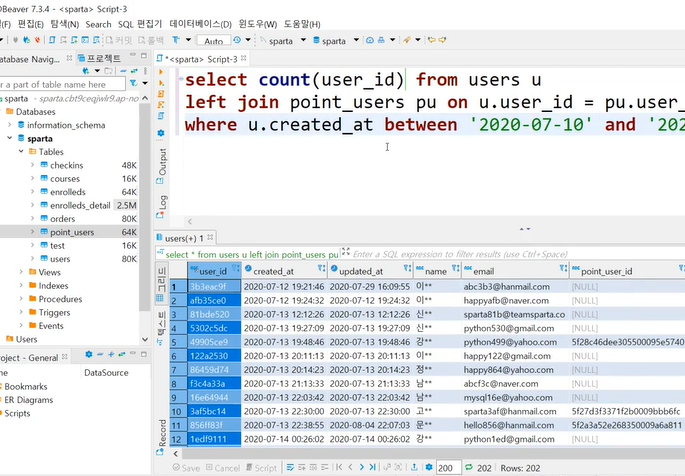The image size is (685, 476).
Task: Go to next result page
Action: (361, 467)
